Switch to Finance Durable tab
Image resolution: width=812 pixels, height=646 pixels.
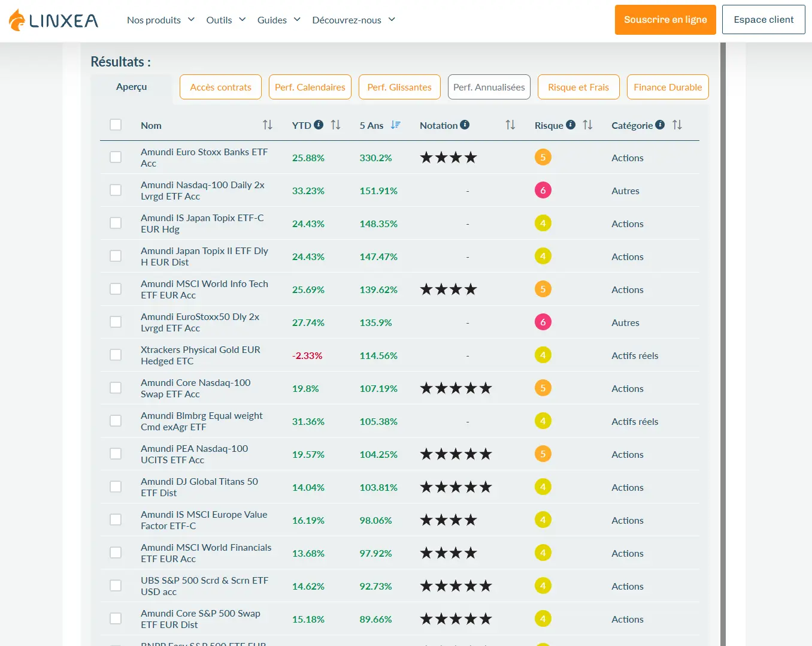[668, 87]
